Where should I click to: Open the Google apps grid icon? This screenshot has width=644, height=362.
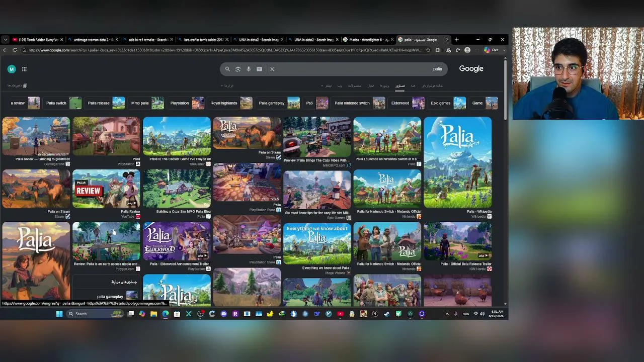tap(24, 69)
